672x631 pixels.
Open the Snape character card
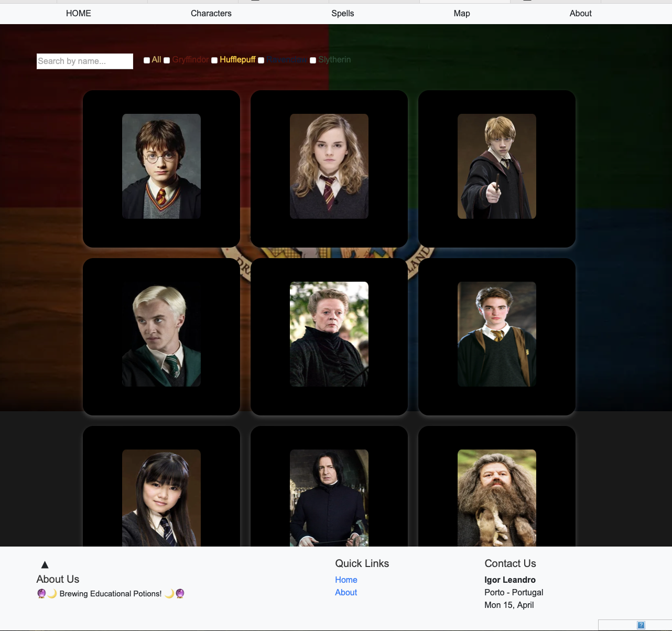coord(329,497)
